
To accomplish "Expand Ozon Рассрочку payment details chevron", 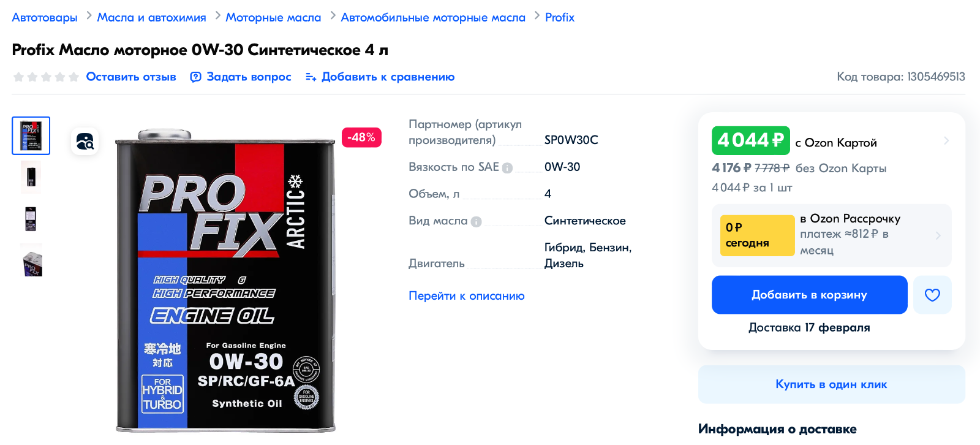I will click(x=938, y=235).
